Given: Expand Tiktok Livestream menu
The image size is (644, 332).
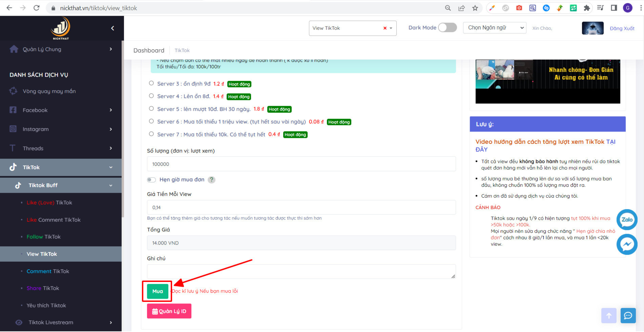Looking at the screenshot, I should (x=61, y=322).
